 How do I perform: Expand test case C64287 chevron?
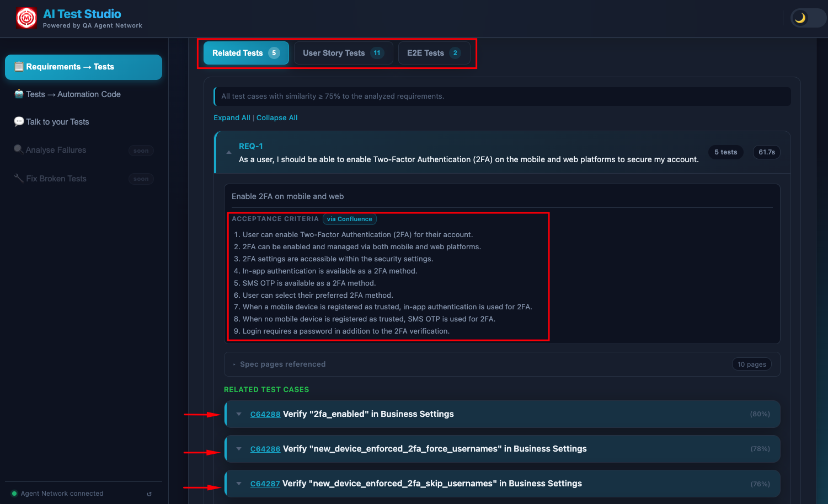coord(239,484)
